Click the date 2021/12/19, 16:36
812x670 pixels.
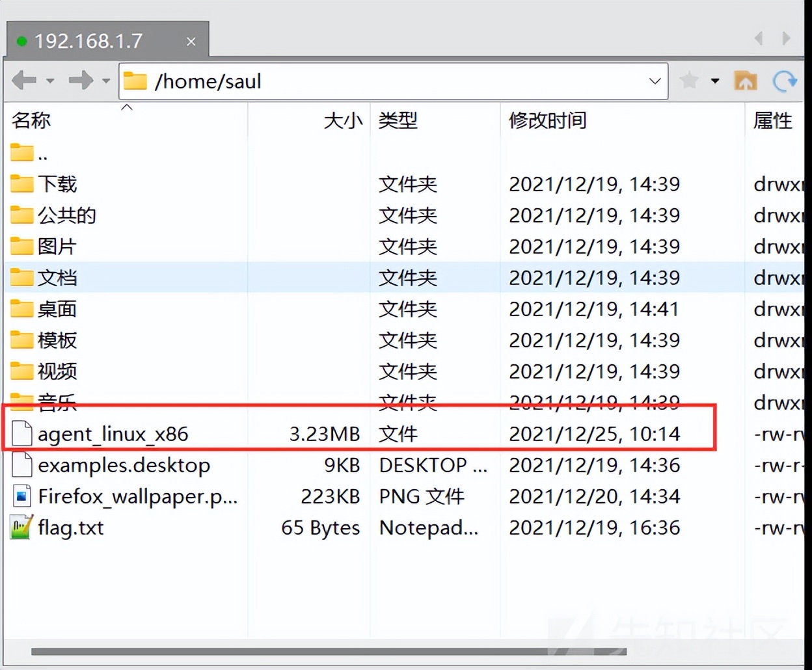595,528
